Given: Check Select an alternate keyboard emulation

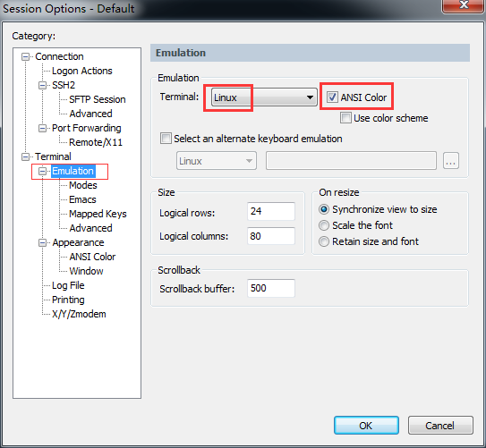Looking at the screenshot, I should tap(166, 139).
